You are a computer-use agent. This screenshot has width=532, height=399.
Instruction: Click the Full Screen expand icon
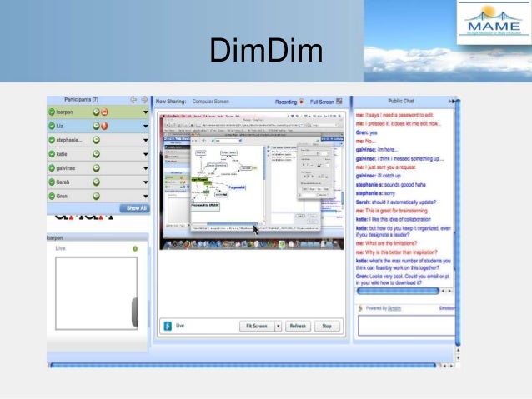pos(339,102)
